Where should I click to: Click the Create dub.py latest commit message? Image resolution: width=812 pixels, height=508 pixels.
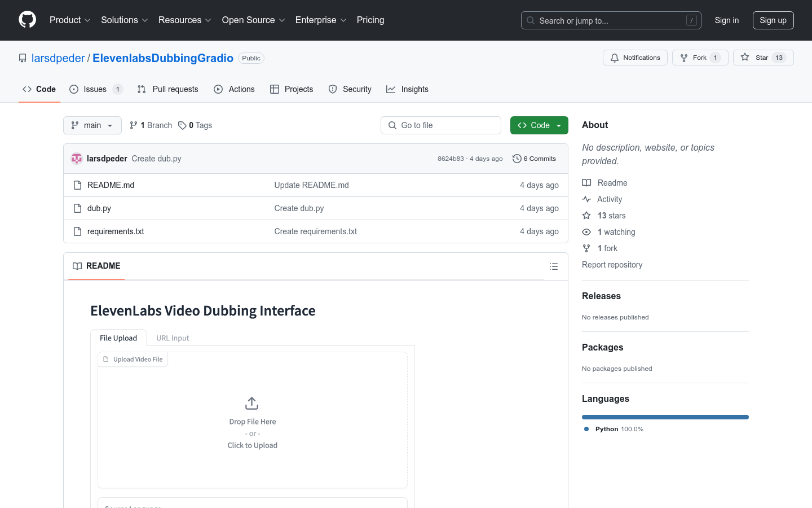[x=157, y=159]
